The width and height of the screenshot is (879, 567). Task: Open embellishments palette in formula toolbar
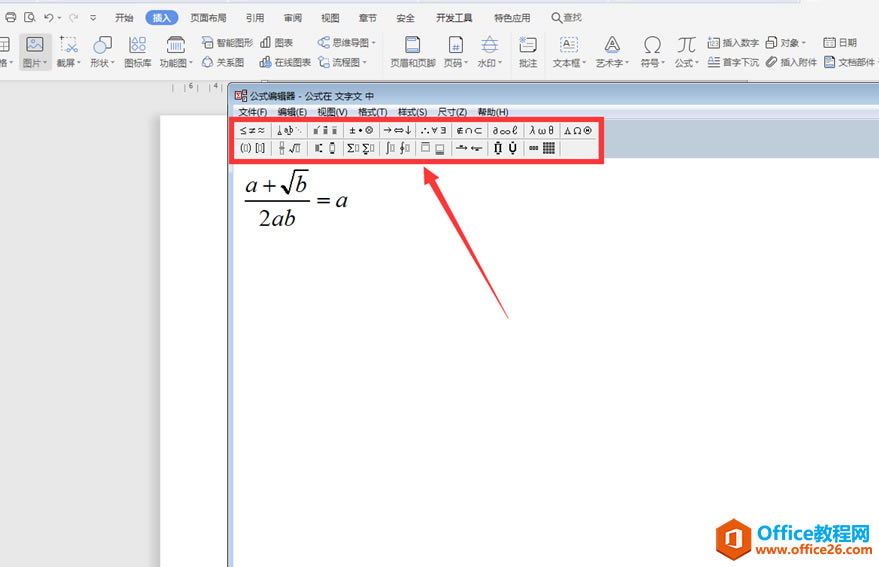coord(325,131)
